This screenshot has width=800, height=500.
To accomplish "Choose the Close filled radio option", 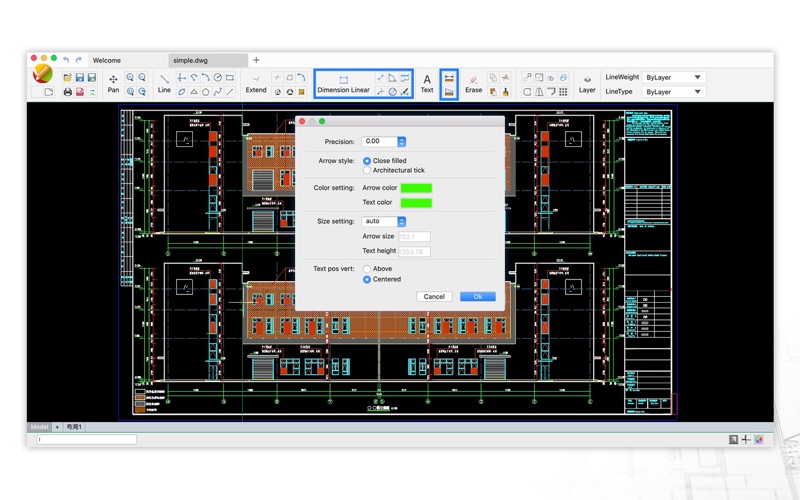I will point(367,160).
